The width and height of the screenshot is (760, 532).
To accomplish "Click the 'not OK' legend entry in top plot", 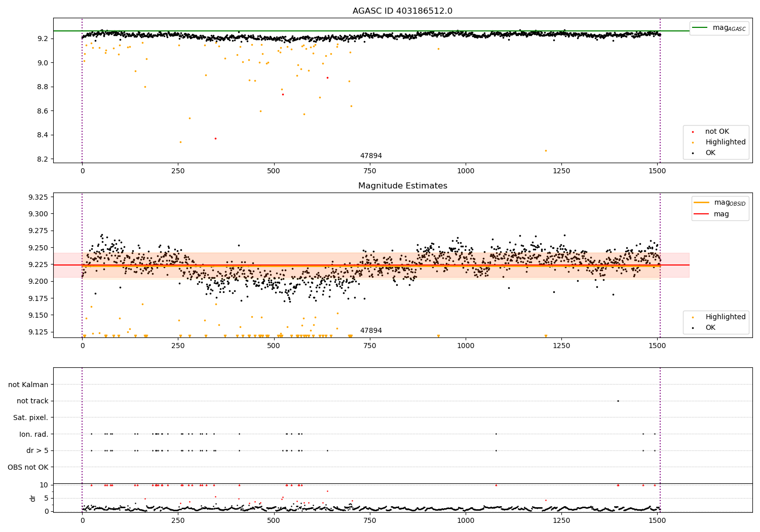I will (717, 132).
